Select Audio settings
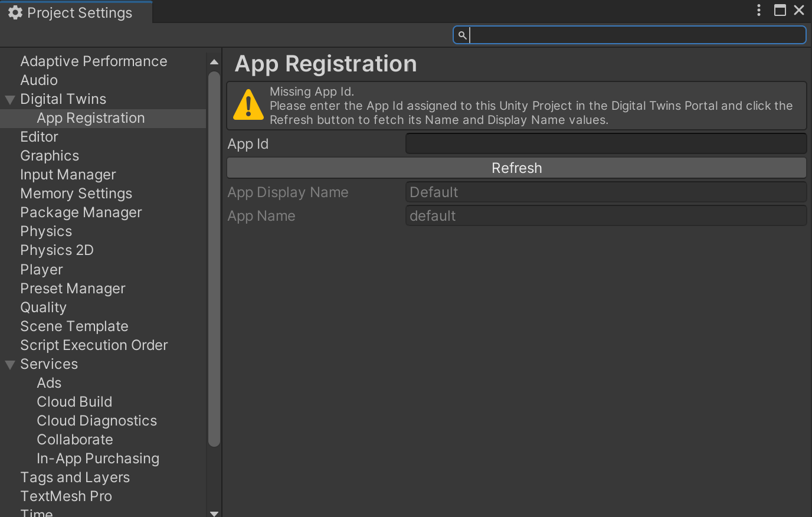Viewport: 812px width, 517px height. click(39, 80)
